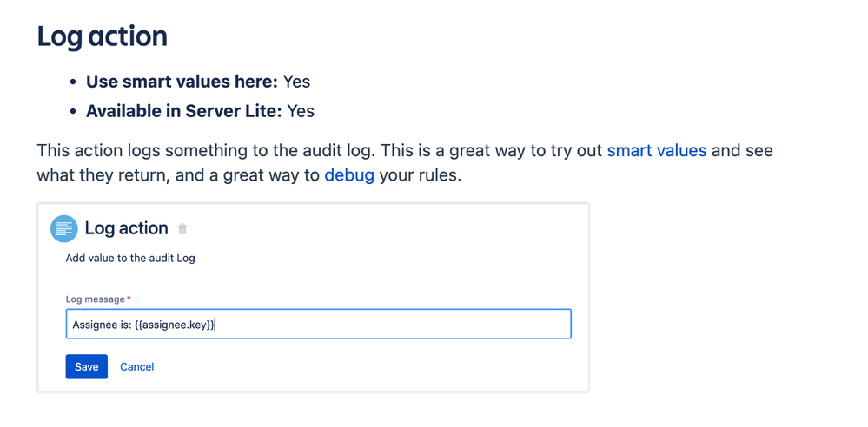Screen dimensions: 868x427
Task: Click Yes after 'Available in Server Lite'
Action: tap(301, 111)
